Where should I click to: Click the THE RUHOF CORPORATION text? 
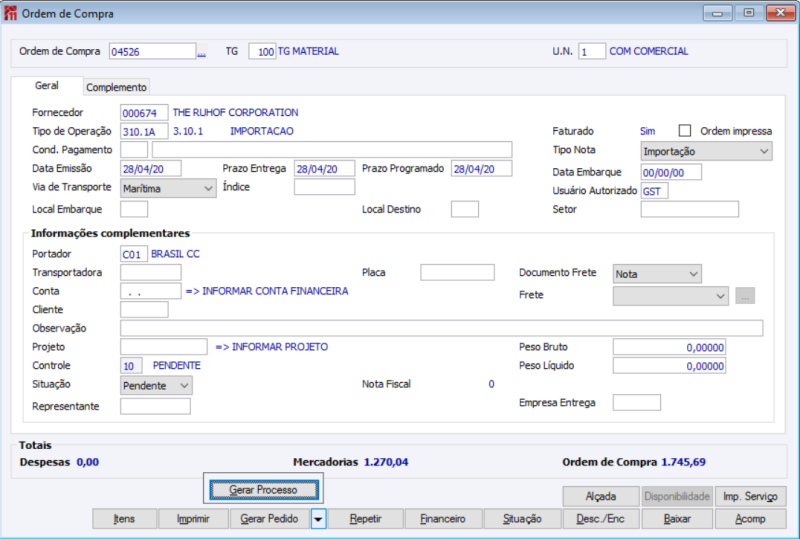(236, 113)
